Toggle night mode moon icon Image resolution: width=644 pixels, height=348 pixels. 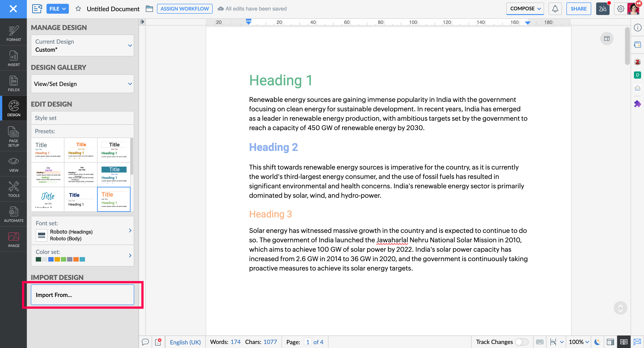[x=597, y=342]
